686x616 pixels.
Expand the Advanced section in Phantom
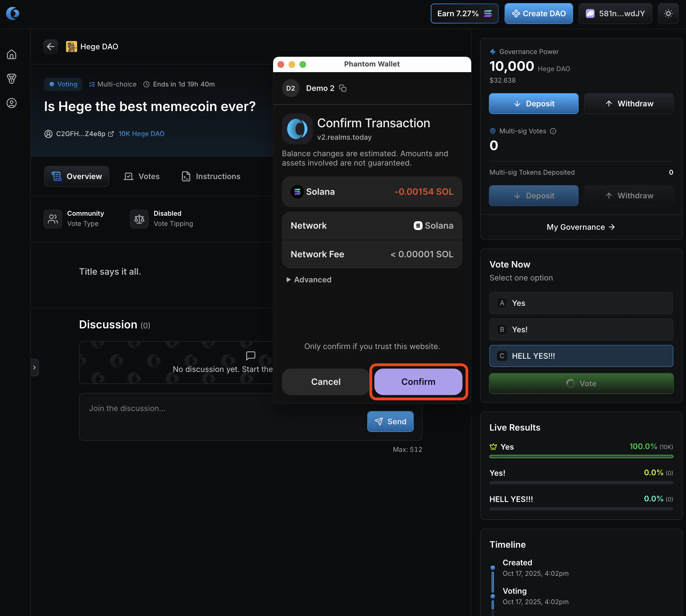click(x=309, y=280)
